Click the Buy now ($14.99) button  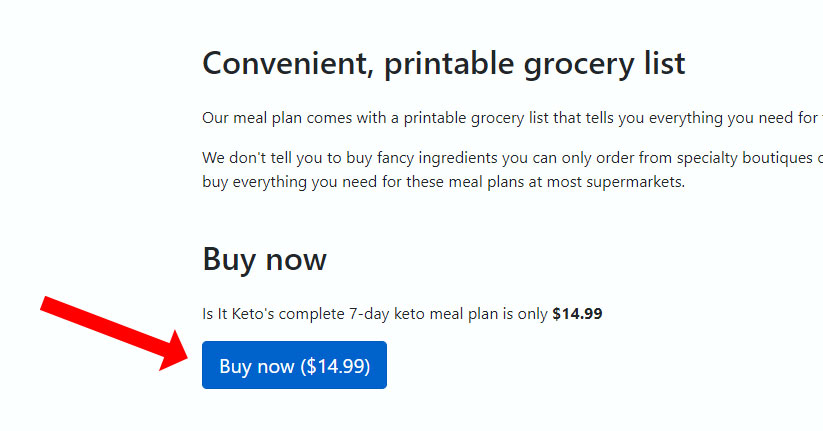294,366
